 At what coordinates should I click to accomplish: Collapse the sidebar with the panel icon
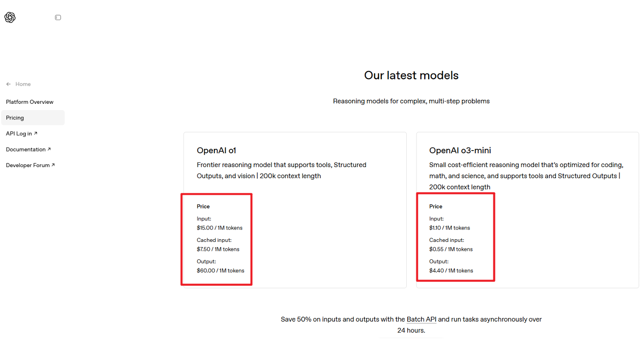point(58,17)
